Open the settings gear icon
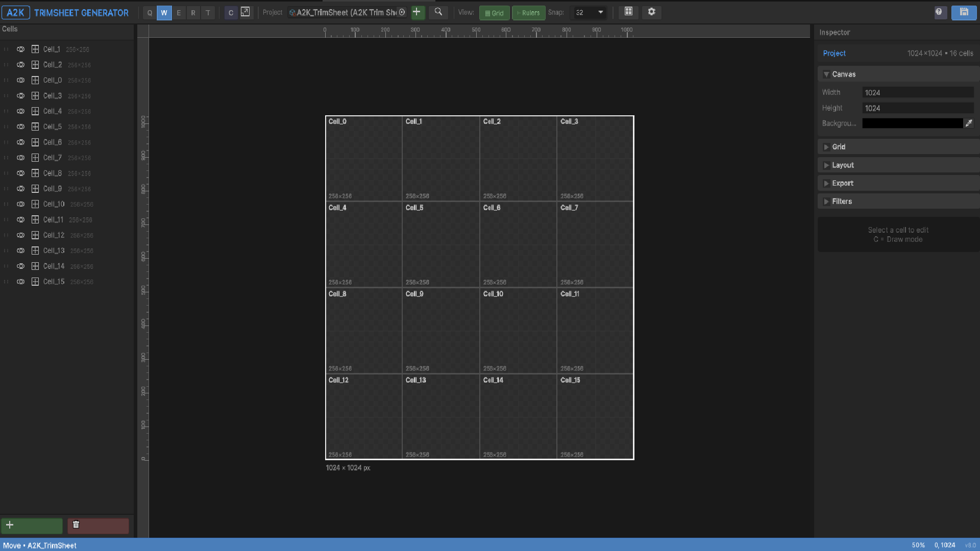 click(651, 12)
